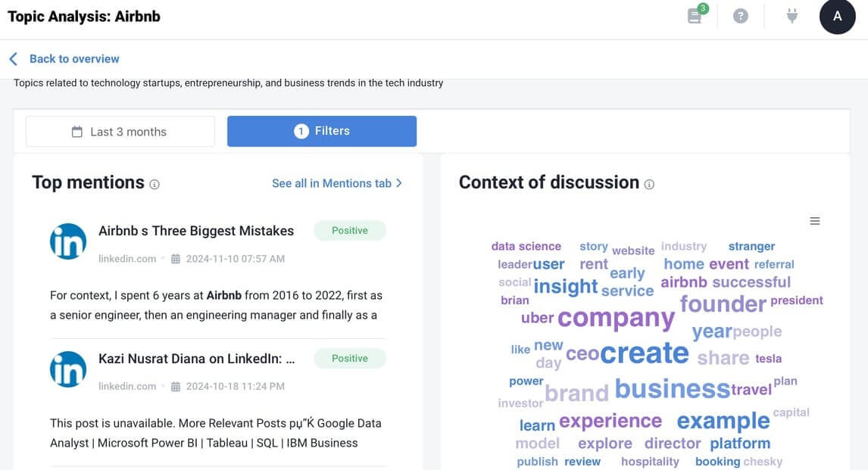The height and width of the screenshot is (470, 868).
Task: Click the date 2024-11-10 07:57 AM
Action: click(236, 258)
